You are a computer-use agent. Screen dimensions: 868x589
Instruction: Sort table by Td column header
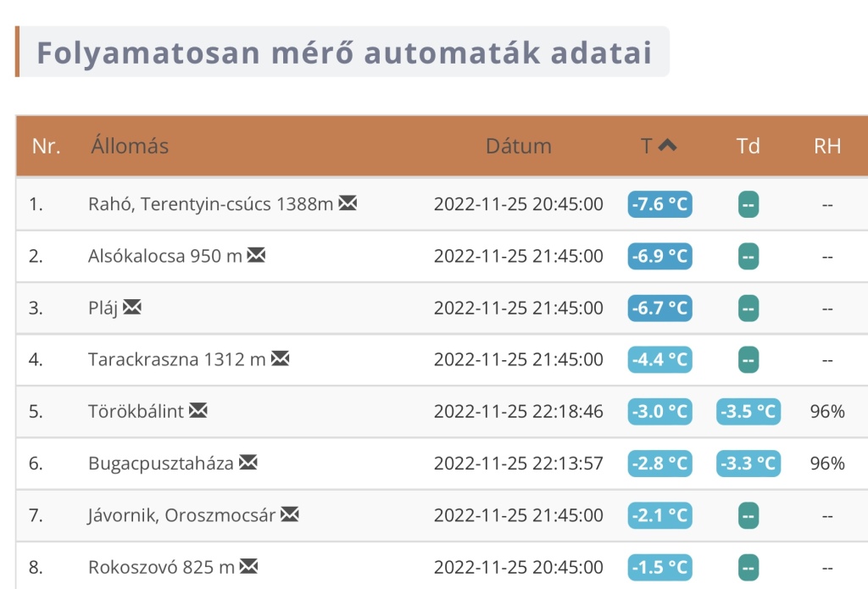point(748,146)
